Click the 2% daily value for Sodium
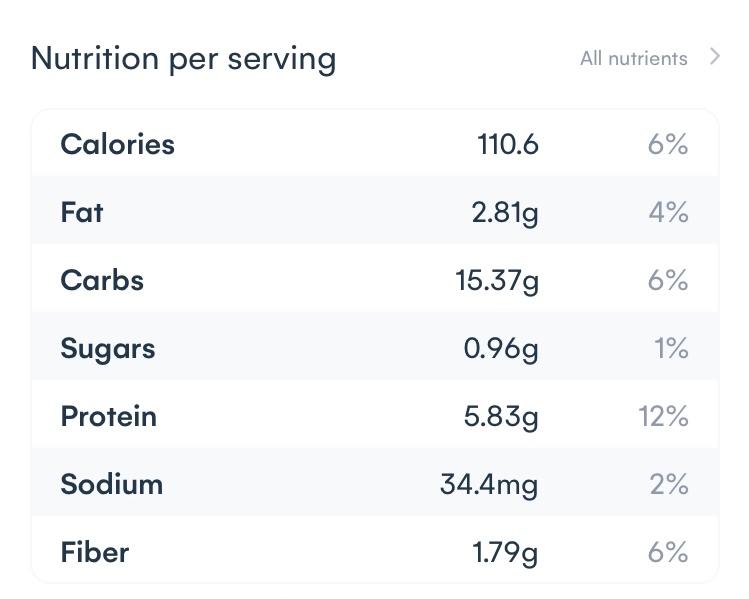Viewport: 749px width, 599px height. [668, 484]
